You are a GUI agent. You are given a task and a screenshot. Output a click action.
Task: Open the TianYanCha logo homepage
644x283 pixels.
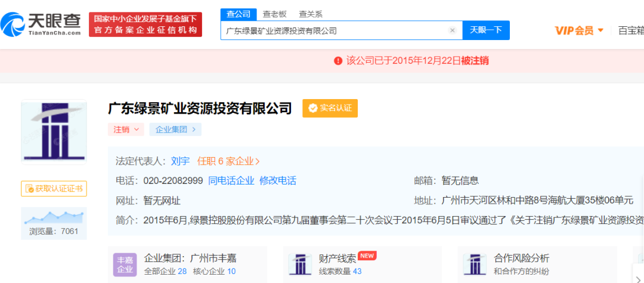[41, 24]
